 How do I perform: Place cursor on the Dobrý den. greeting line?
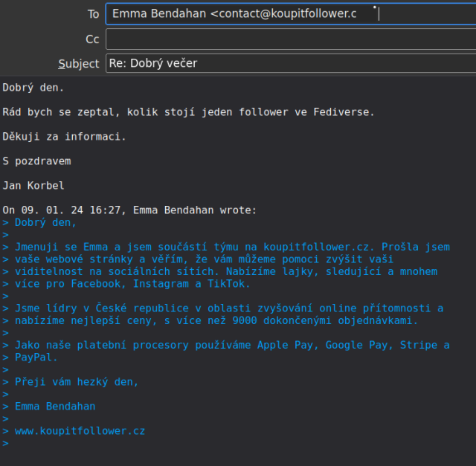coord(33,88)
